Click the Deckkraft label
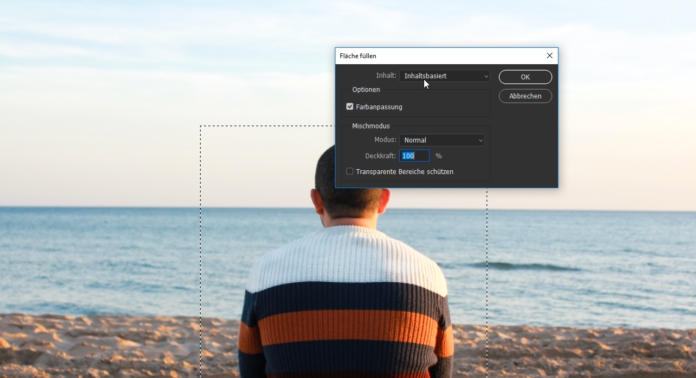696x378 pixels. pyautogui.click(x=380, y=156)
